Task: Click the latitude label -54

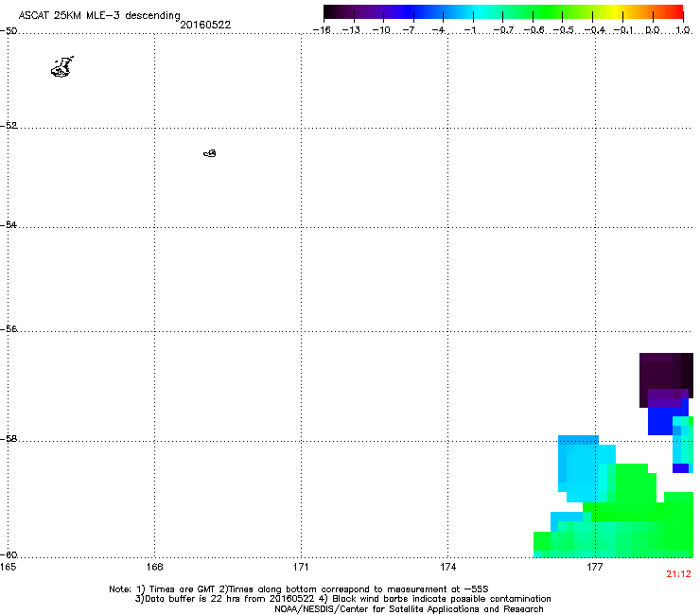Action: pyautogui.click(x=9, y=224)
